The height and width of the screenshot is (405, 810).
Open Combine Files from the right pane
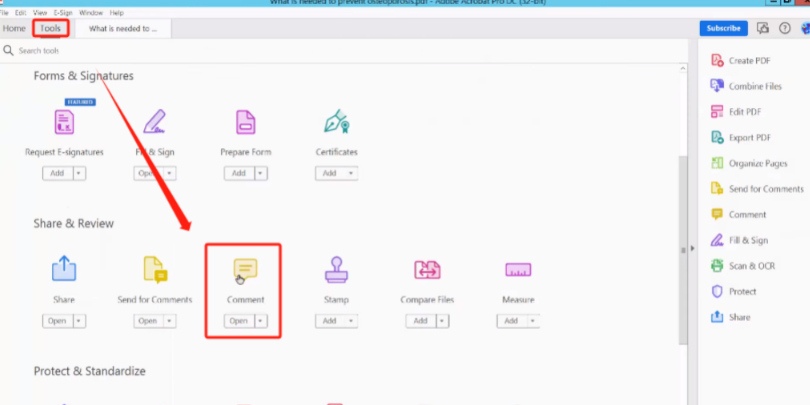[x=746, y=86]
